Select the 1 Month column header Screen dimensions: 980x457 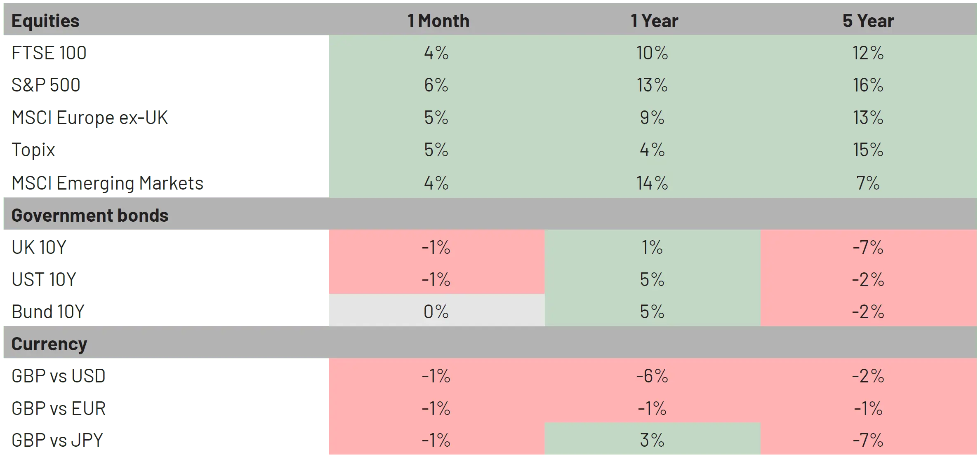(x=438, y=21)
